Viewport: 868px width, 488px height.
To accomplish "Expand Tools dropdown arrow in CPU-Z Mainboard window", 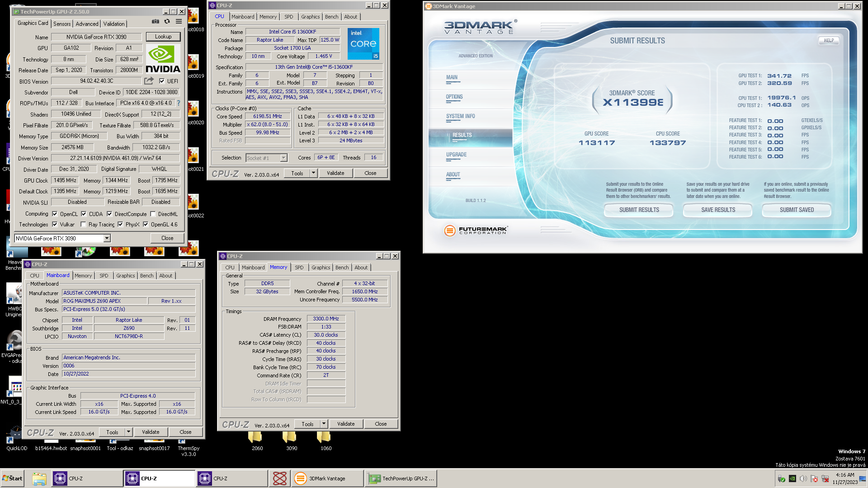I will click(128, 432).
